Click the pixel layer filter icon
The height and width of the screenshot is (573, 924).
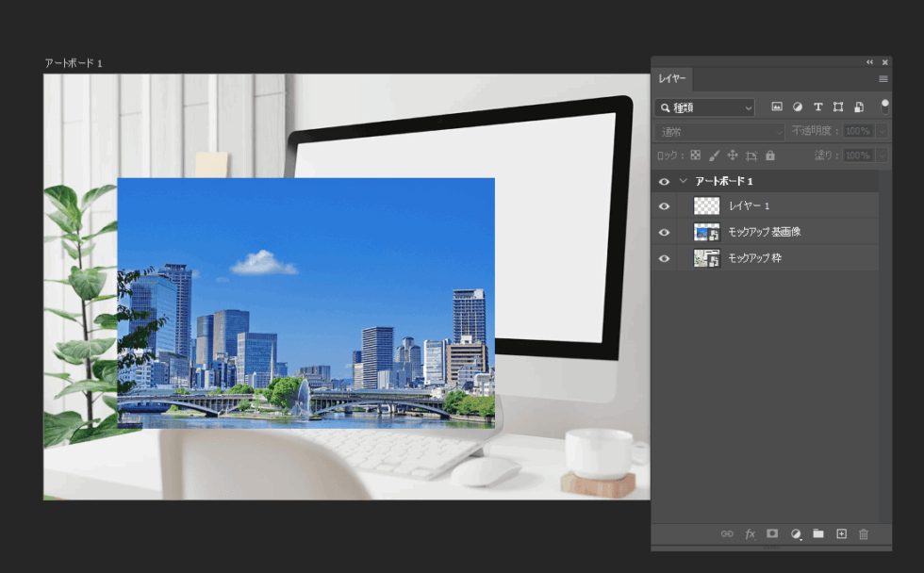(777, 107)
